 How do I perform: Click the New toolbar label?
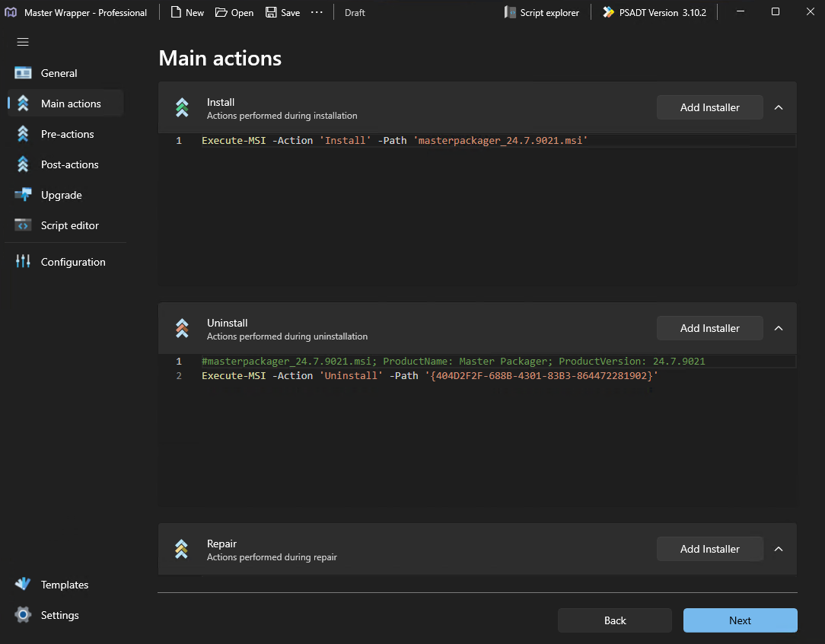click(x=195, y=13)
